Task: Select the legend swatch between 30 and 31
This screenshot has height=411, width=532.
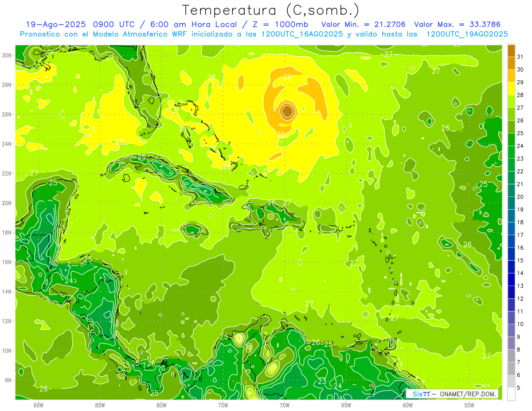Action: pos(511,63)
